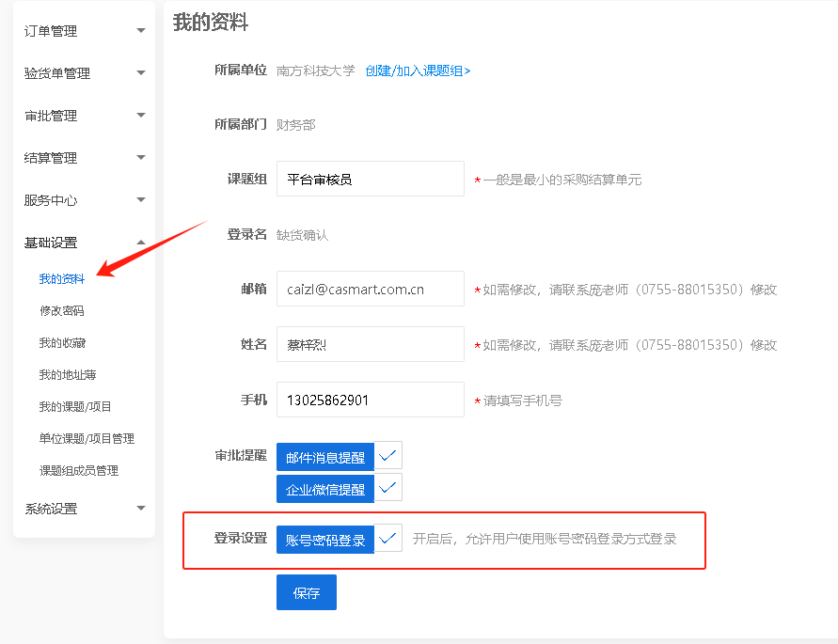Open 我的资料 in the sidebar

click(x=62, y=279)
